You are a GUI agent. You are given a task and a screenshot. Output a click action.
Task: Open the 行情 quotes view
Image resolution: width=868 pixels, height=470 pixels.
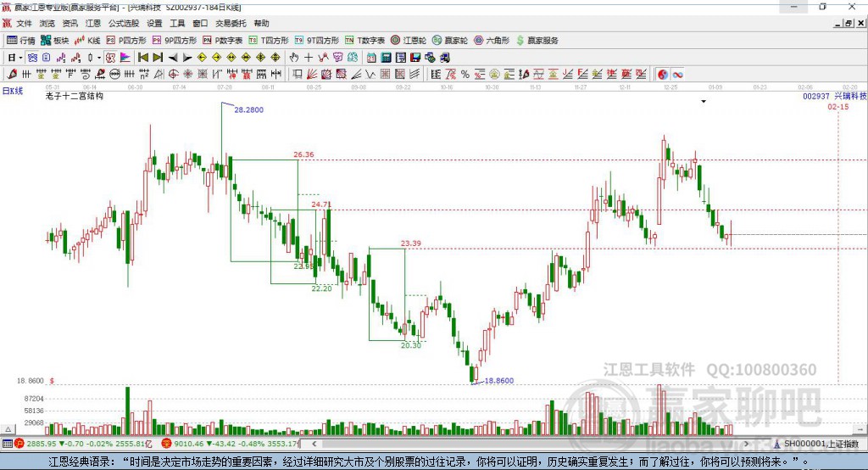[x=20, y=41]
